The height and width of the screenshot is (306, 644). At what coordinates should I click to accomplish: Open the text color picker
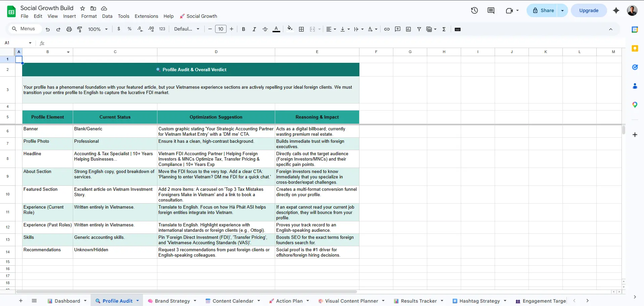[x=276, y=29]
